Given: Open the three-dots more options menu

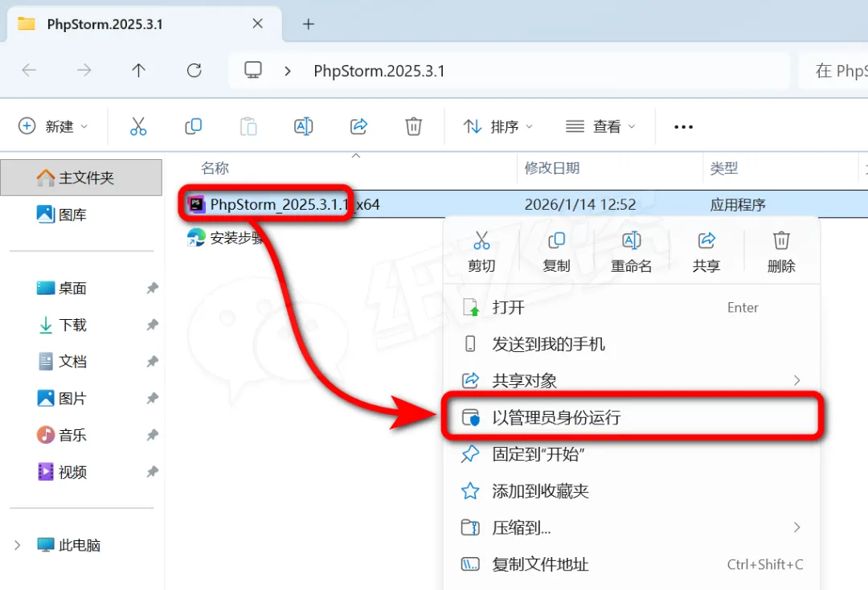Looking at the screenshot, I should pyautogui.click(x=683, y=127).
